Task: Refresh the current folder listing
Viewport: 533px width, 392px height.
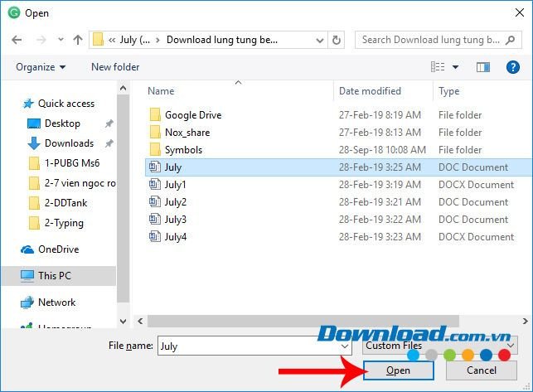Action: pyautogui.click(x=337, y=40)
